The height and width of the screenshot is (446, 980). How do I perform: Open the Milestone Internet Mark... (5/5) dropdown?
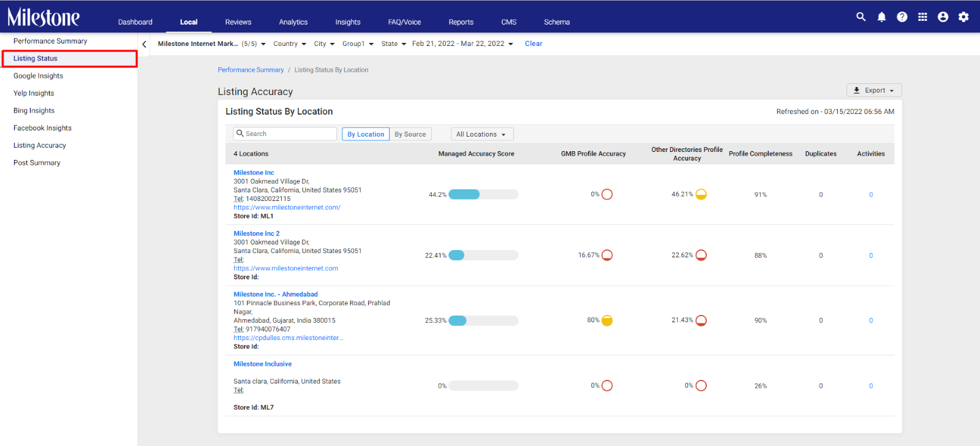pos(212,44)
